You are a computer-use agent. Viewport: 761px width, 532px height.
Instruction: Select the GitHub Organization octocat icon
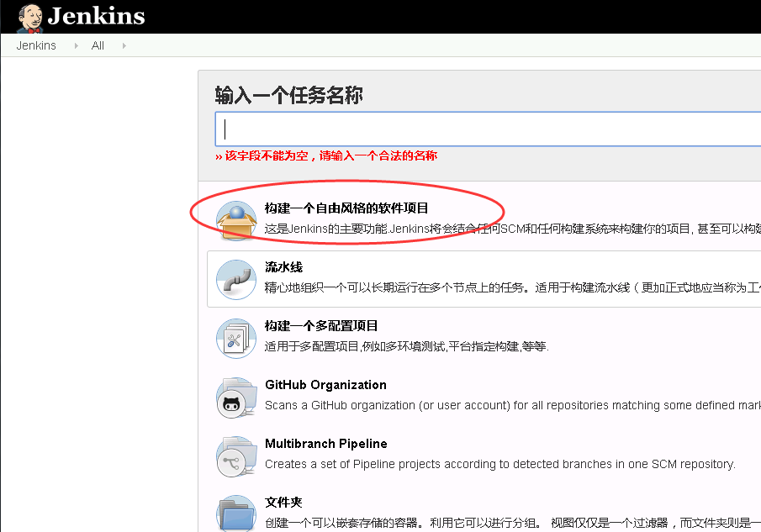click(x=236, y=398)
